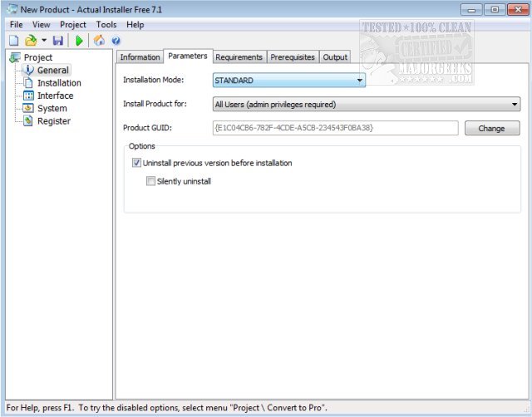The image size is (532, 417).
Task: Open the Prerequisites tab
Action: pos(293,57)
